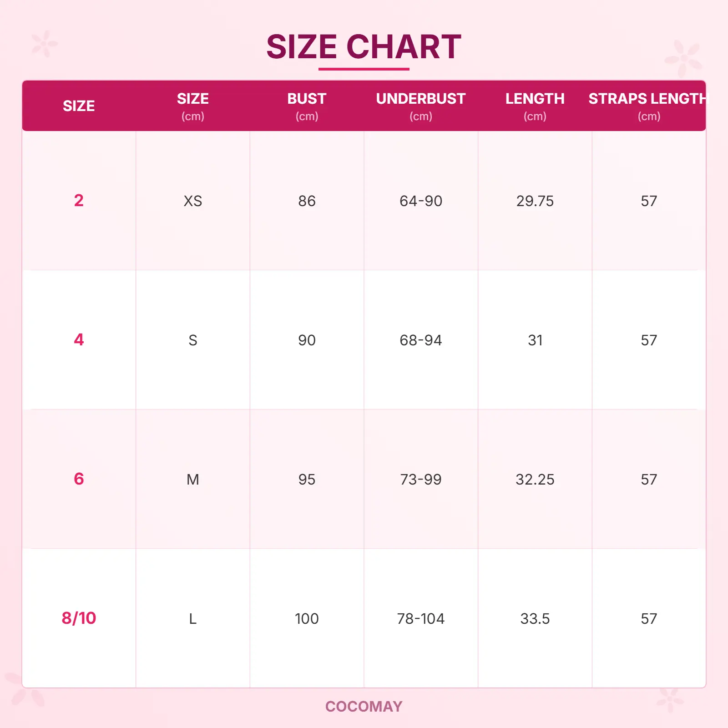Click the STRAPS LENGTH column header
The image size is (728, 728).
click(x=648, y=99)
